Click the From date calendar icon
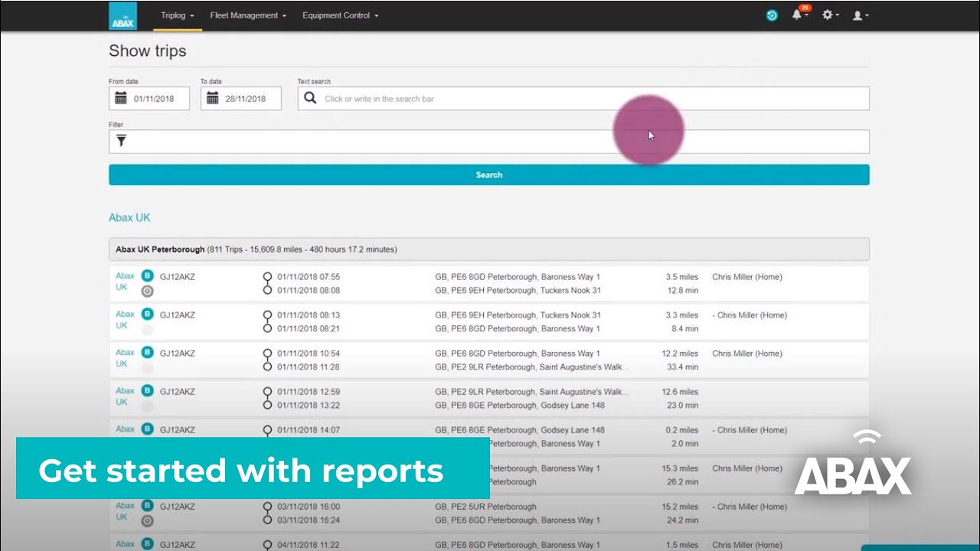980x551 pixels. [x=121, y=99]
